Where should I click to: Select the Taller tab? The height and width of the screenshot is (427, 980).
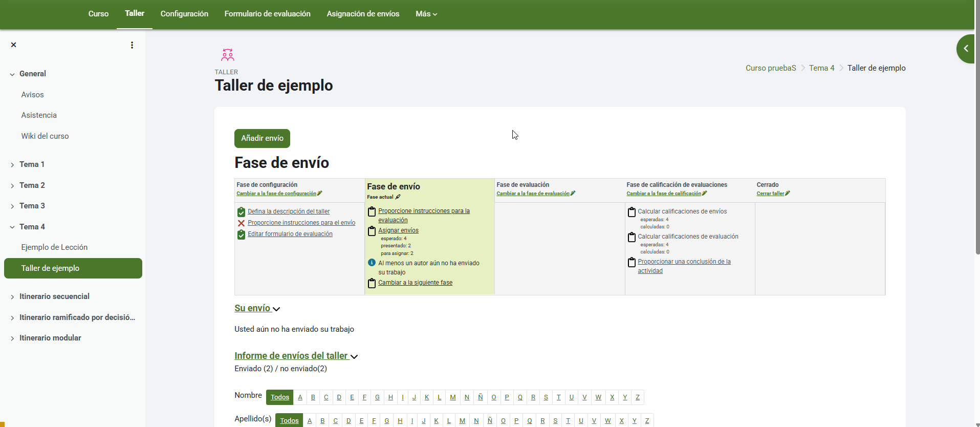coord(135,14)
